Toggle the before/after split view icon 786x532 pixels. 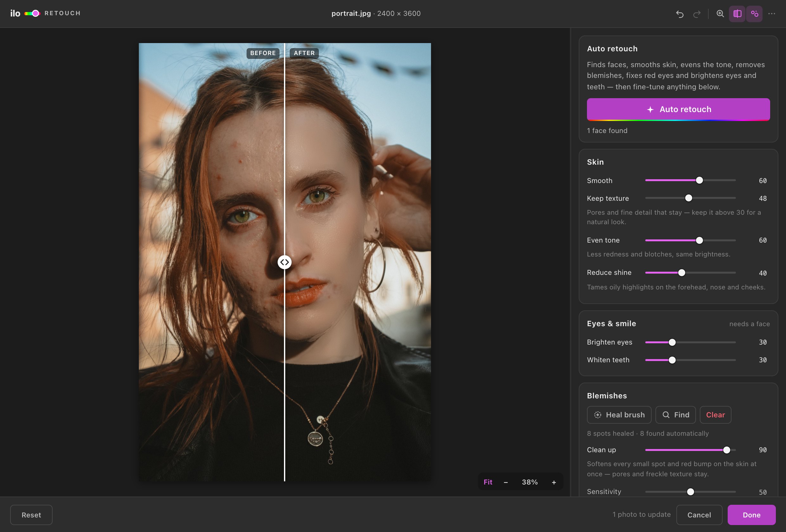pyautogui.click(x=737, y=14)
